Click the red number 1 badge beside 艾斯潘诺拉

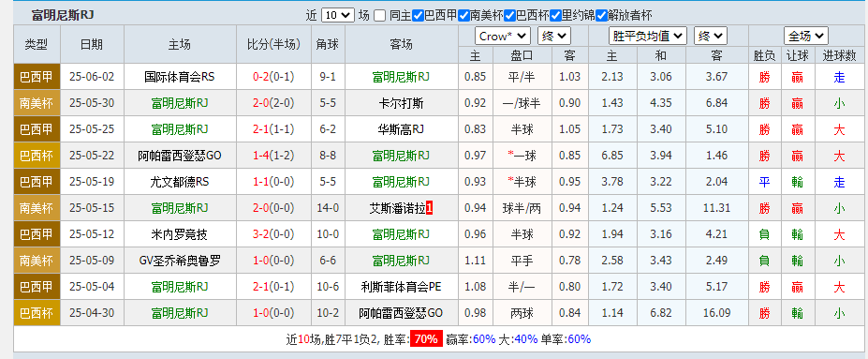coord(430,208)
